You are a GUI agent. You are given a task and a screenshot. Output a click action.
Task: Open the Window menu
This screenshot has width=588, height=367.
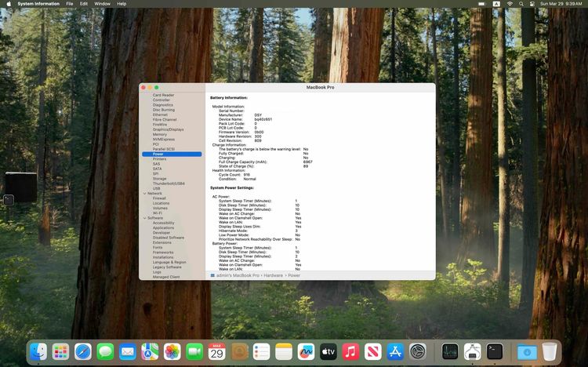(102, 4)
